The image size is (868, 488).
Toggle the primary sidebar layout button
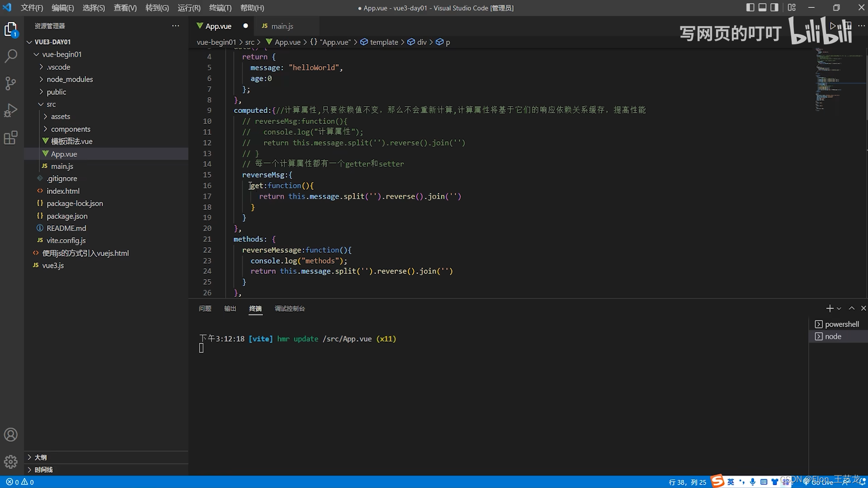point(750,8)
